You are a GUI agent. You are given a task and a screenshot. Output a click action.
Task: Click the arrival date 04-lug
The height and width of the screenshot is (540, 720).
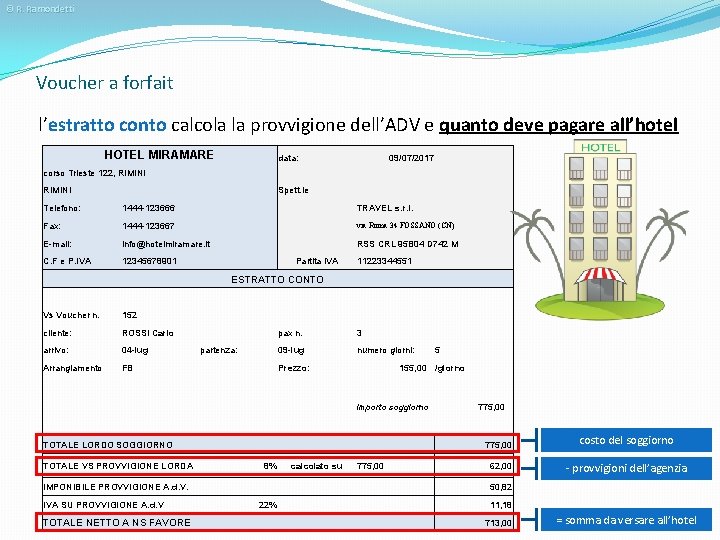(135, 350)
